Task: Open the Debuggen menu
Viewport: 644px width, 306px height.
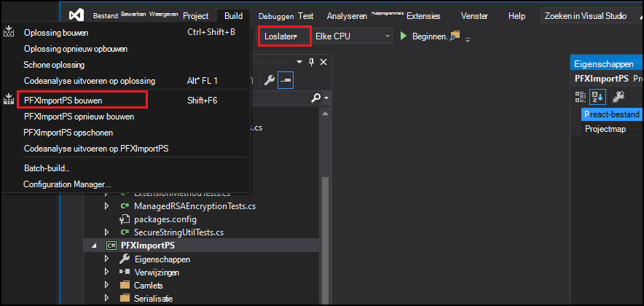Action: (276, 17)
